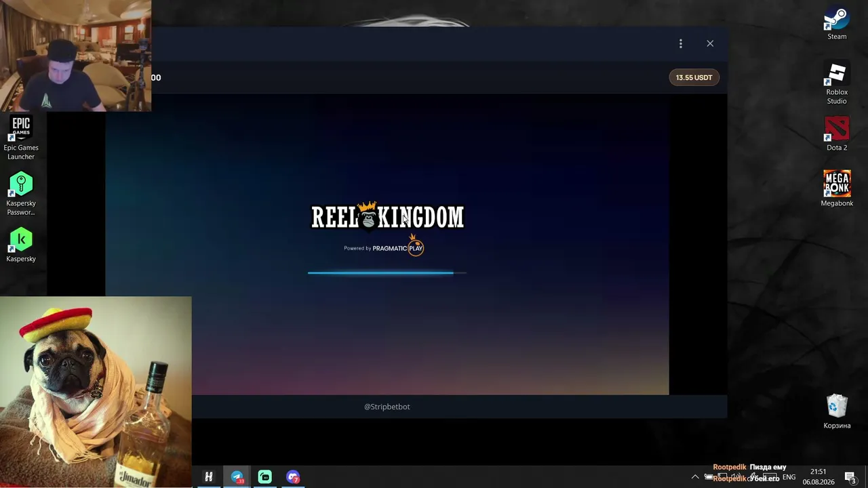Screen dimensions: 868x488
Task: Open the purple app icon with badge 7
Action: click(x=292, y=477)
